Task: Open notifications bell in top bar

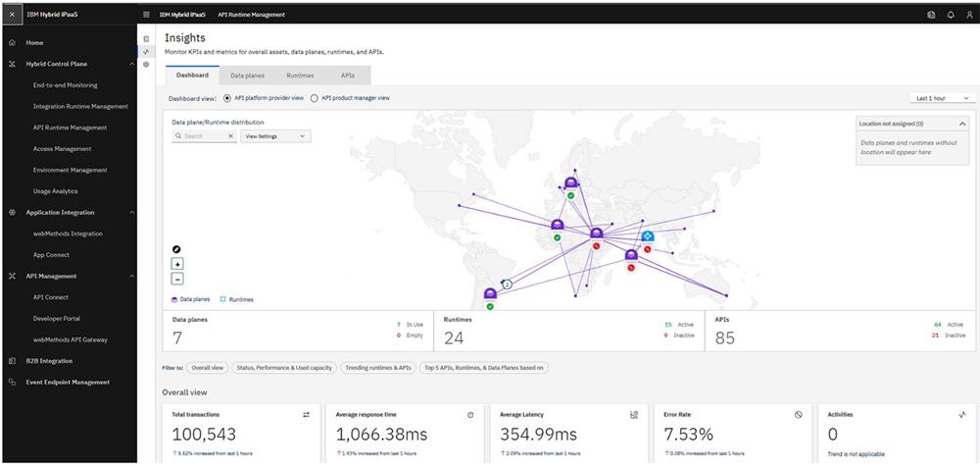Action: 950,15
